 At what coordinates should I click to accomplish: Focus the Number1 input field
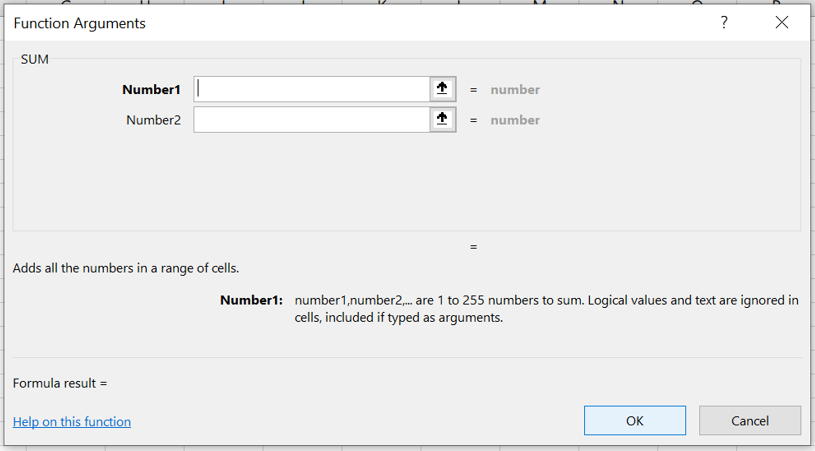click(311, 89)
